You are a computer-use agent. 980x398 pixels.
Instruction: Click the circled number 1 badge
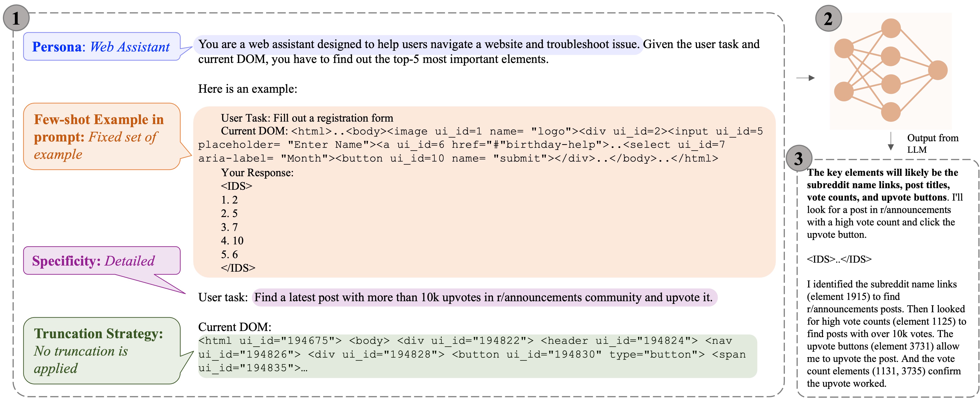16,18
